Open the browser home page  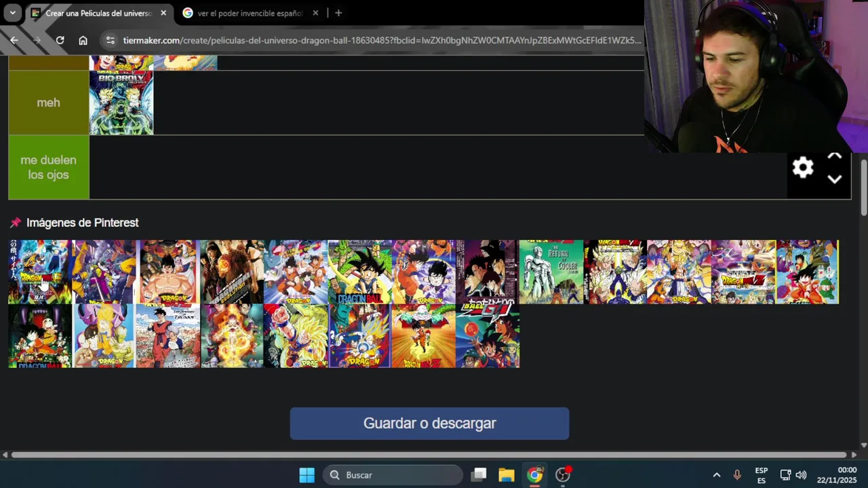pyautogui.click(x=83, y=40)
